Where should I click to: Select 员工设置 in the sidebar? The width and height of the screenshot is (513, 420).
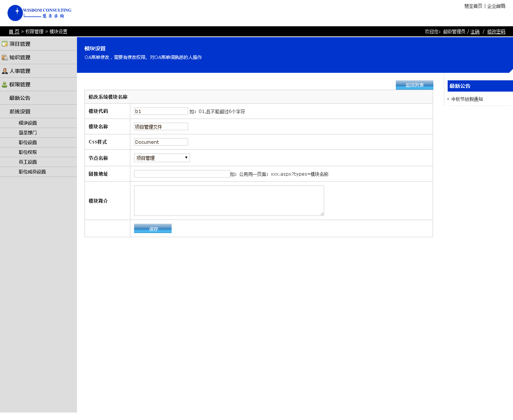point(28,162)
